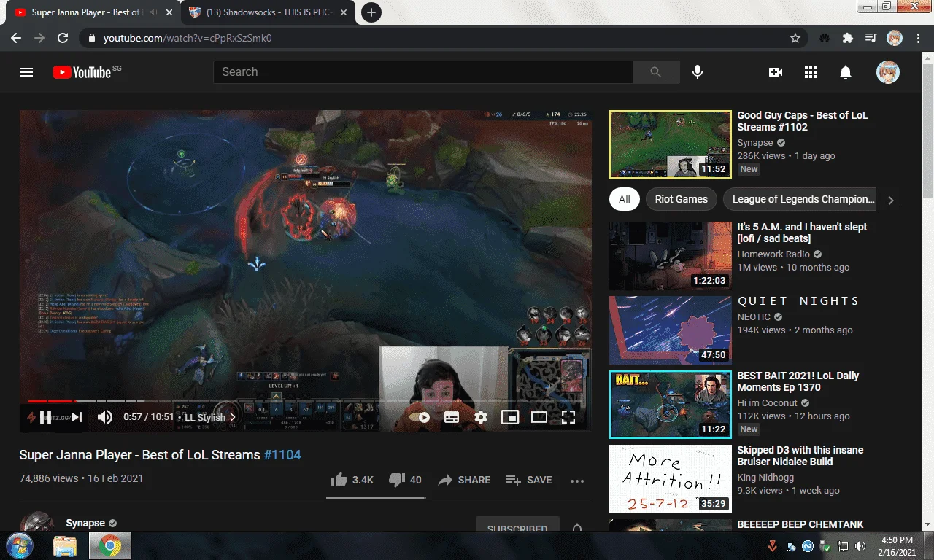The width and height of the screenshot is (934, 560).
Task: Open the system tray volume icon
Action: [860, 545]
